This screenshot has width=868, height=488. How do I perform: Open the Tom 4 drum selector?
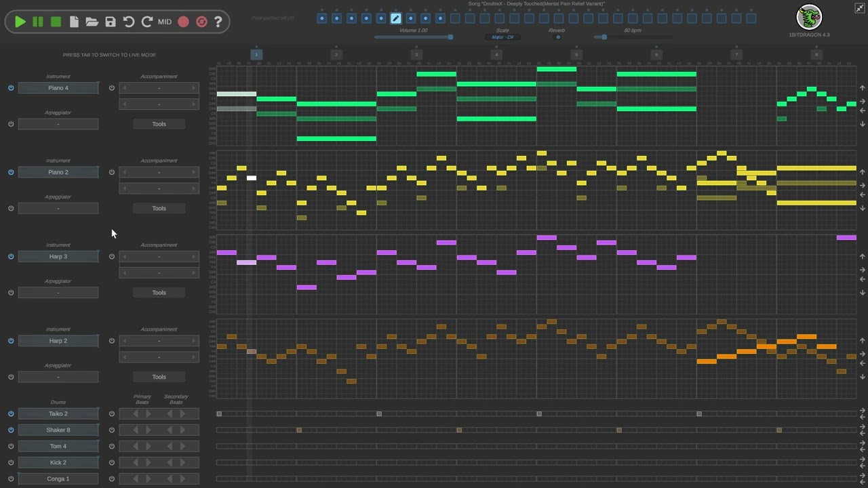tap(58, 446)
